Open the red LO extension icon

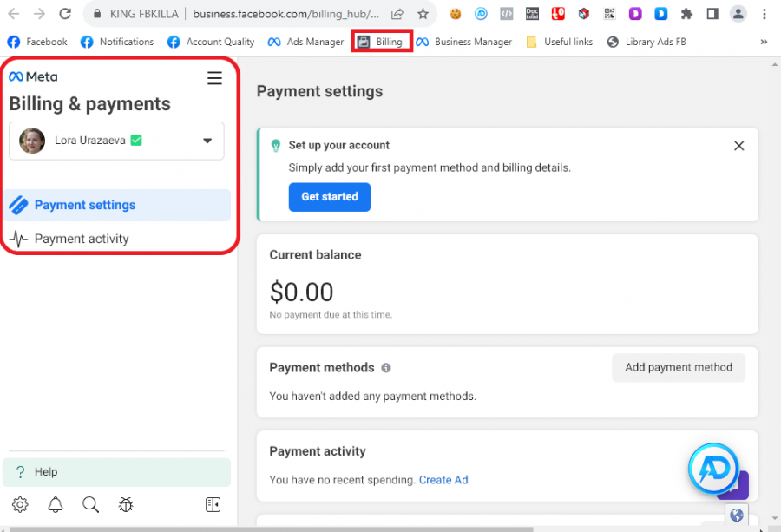coord(558,13)
